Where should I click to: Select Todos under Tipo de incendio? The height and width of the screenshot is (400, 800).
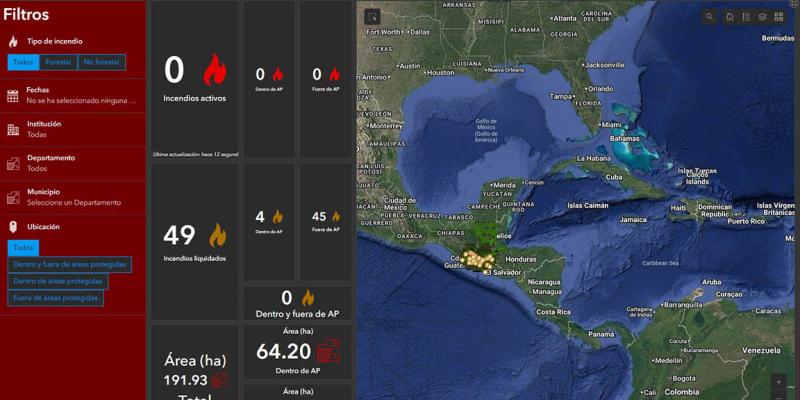click(x=23, y=62)
